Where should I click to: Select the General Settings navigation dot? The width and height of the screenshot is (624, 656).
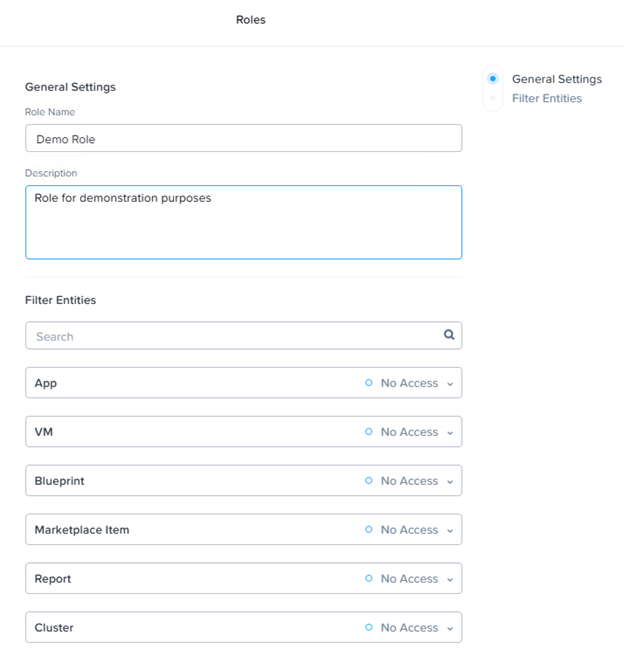coord(493,79)
